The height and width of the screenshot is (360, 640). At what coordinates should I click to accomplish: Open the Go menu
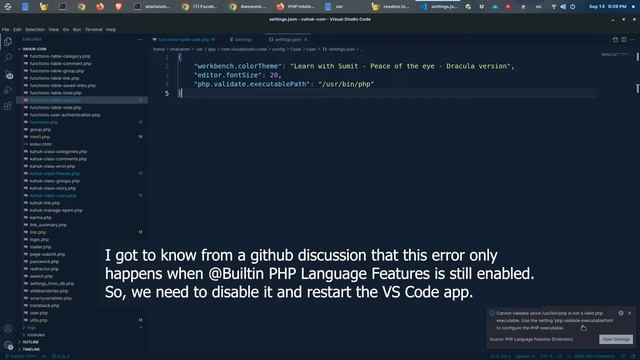coord(66,30)
